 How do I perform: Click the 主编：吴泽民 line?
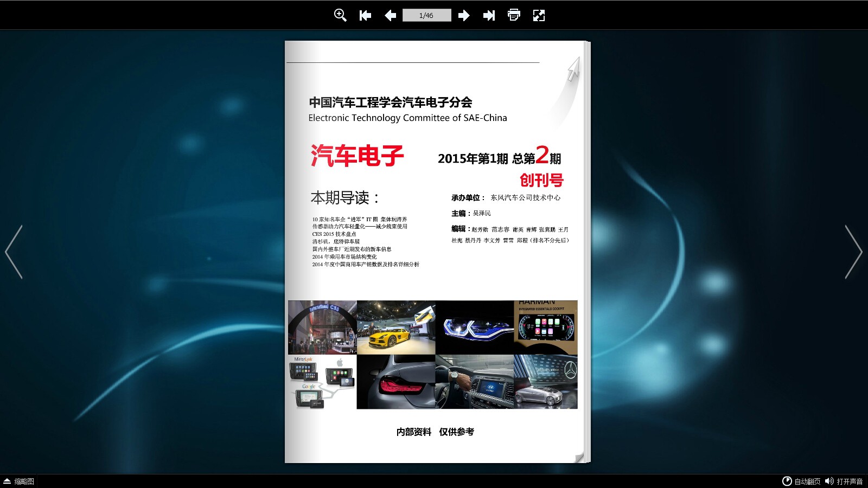[x=471, y=213]
